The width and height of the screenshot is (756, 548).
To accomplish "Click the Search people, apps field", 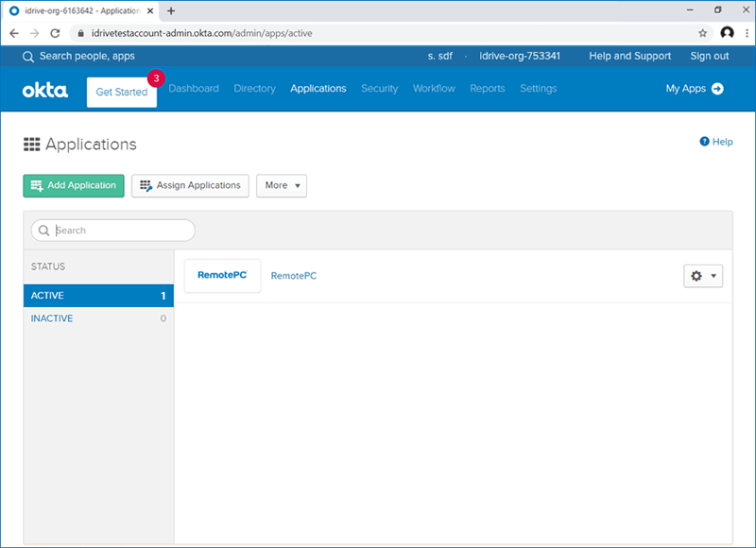I will click(87, 56).
